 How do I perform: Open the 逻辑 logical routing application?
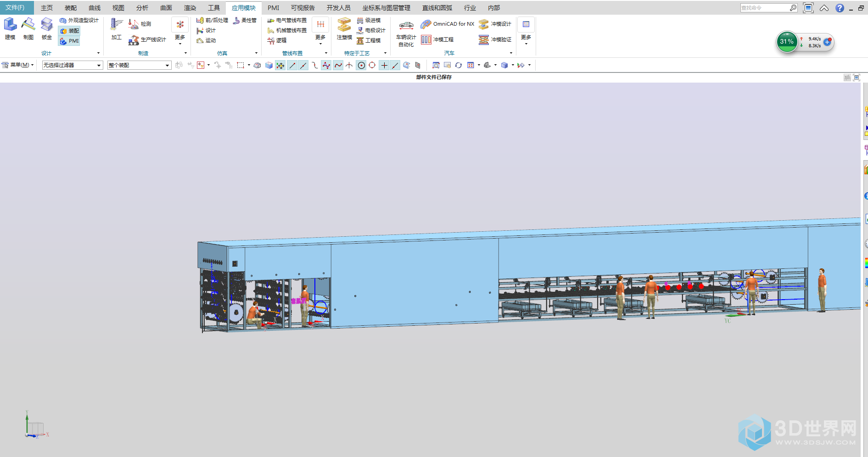[x=277, y=40]
